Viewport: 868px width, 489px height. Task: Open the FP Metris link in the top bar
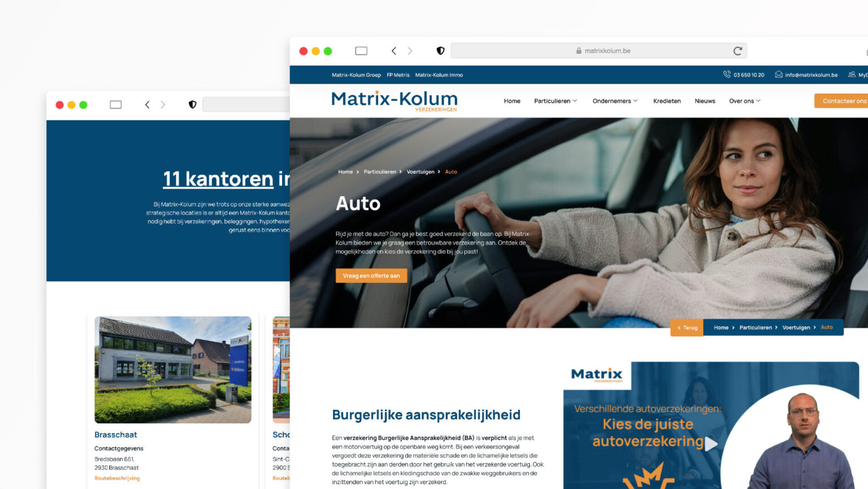(398, 75)
